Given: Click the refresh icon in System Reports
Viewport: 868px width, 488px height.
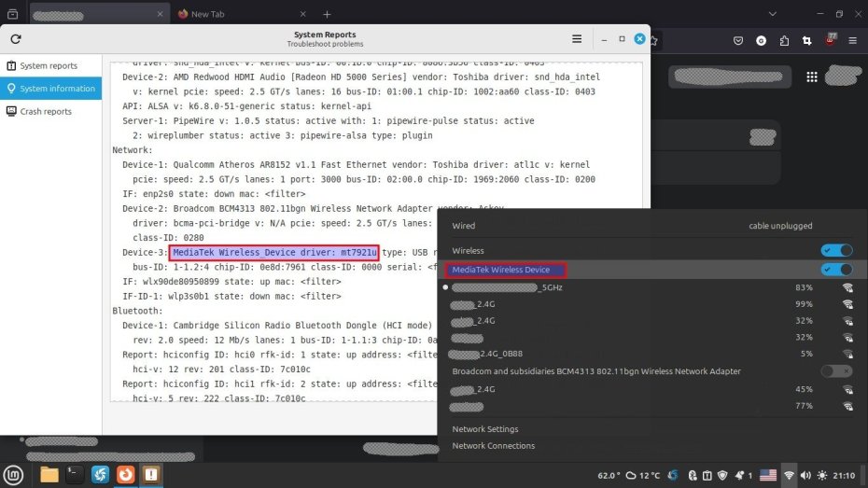Looking at the screenshot, I should pos(16,39).
